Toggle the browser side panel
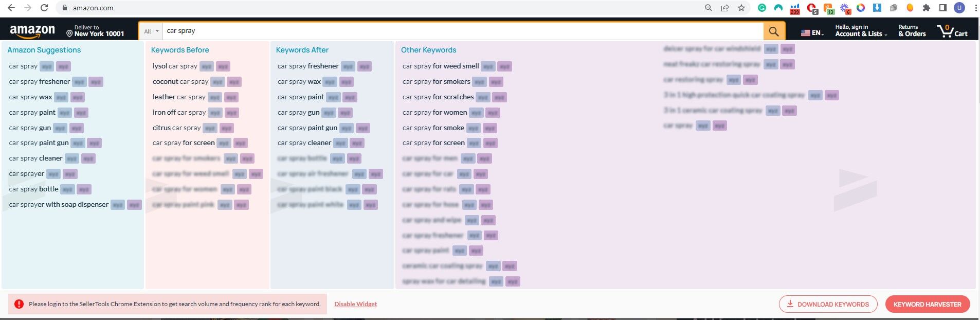 943,8
